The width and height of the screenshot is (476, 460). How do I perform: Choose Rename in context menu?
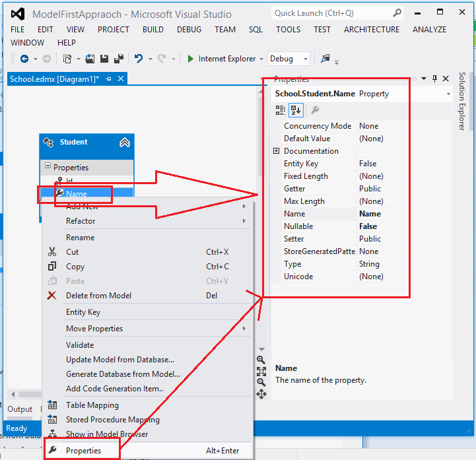pyautogui.click(x=147, y=238)
